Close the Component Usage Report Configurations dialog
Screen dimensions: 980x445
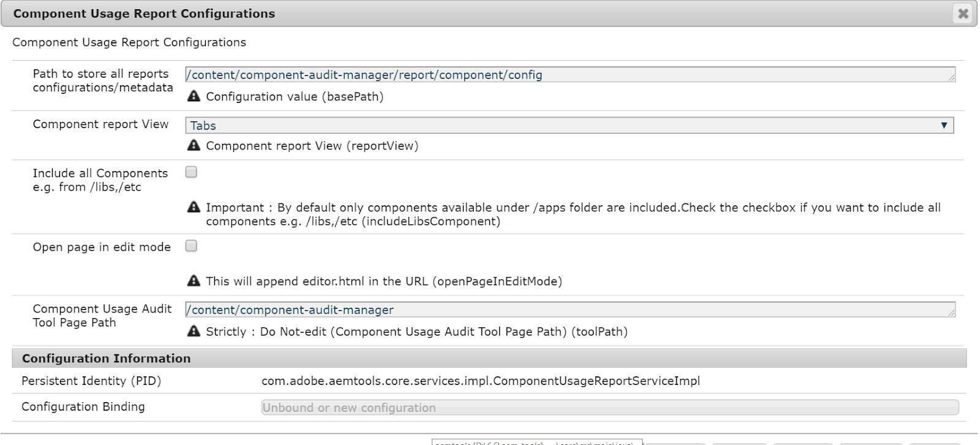[x=963, y=13]
